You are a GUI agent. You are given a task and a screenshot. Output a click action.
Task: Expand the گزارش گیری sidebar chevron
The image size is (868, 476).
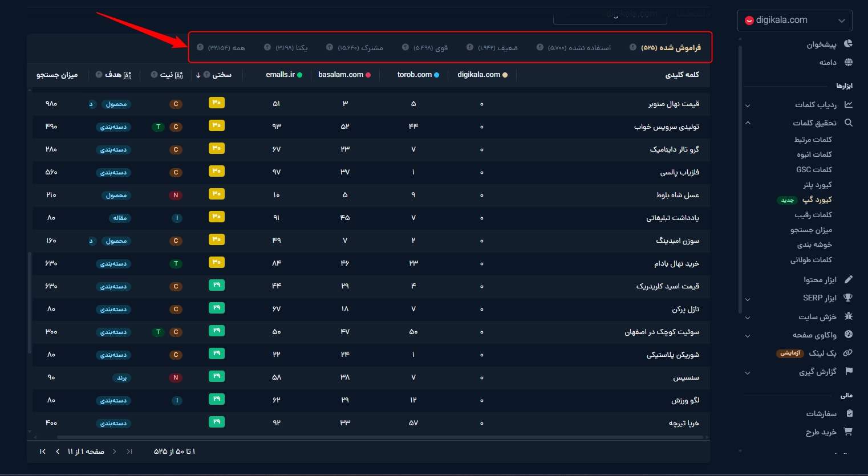click(x=748, y=373)
